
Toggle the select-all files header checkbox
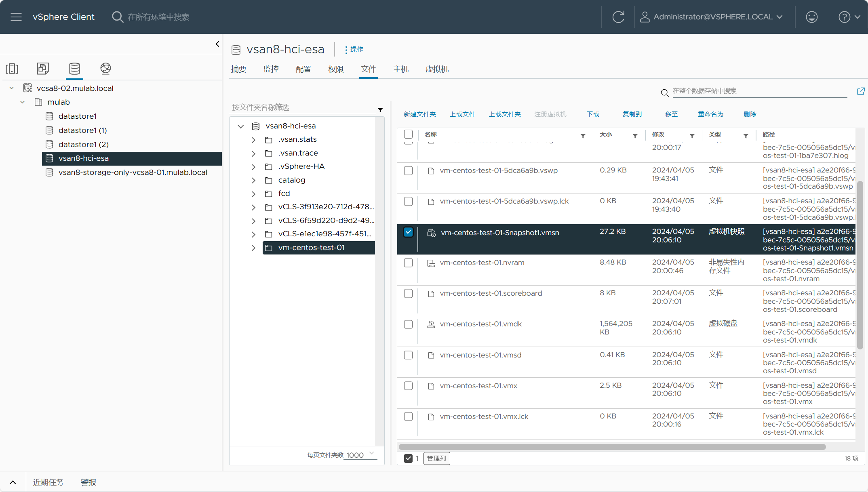408,134
